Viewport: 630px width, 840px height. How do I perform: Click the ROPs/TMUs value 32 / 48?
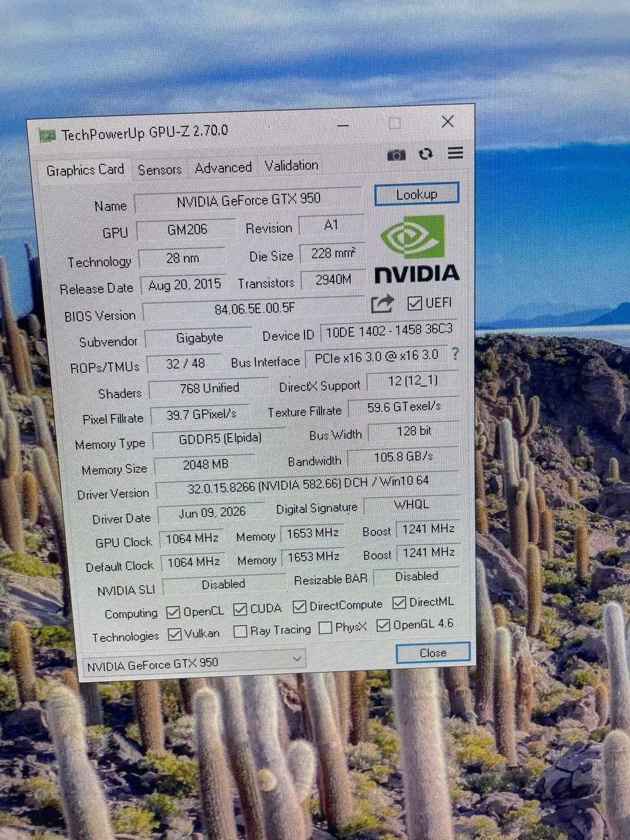185,364
